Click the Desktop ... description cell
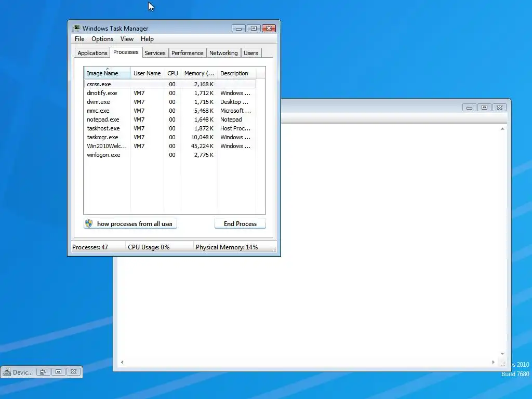 (x=234, y=102)
